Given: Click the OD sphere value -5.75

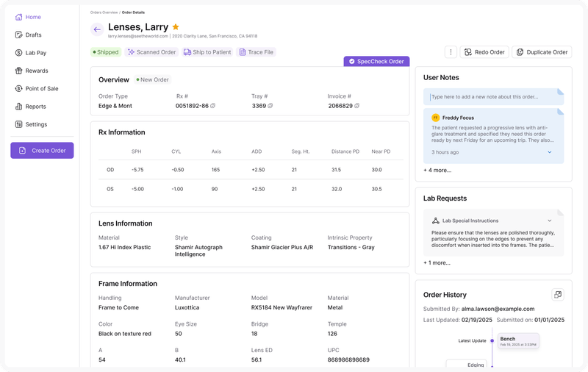Looking at the screenshot, I should click(137, 170).
